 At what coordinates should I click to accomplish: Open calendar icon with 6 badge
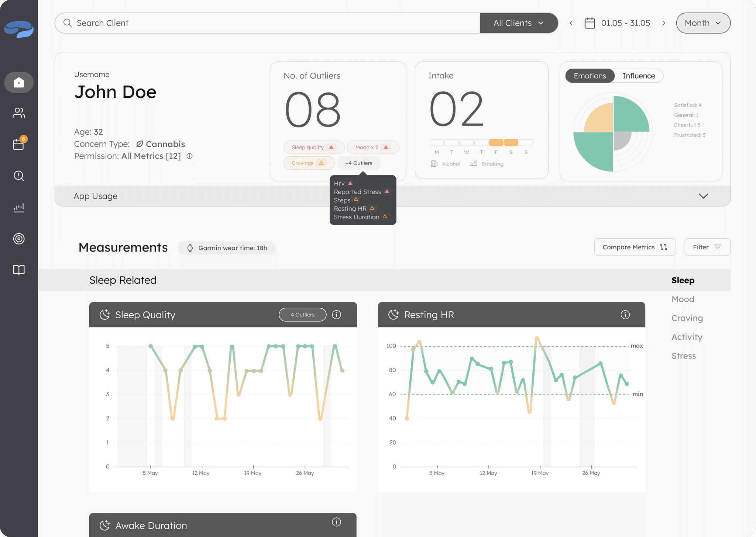point(19,144)
